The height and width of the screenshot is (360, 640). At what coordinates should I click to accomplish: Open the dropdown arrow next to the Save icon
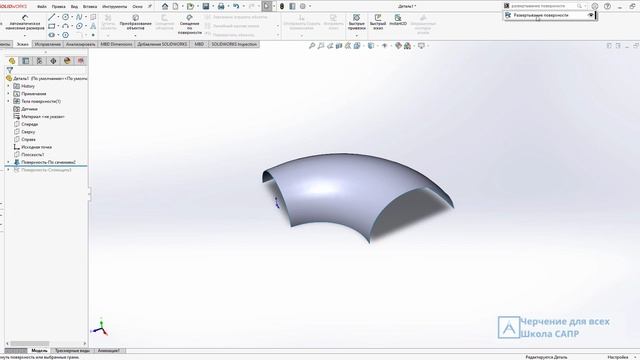(213, 6)
